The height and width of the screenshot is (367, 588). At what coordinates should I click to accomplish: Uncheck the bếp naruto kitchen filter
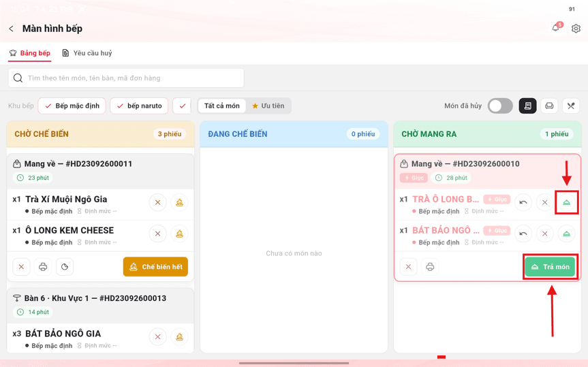139,106
